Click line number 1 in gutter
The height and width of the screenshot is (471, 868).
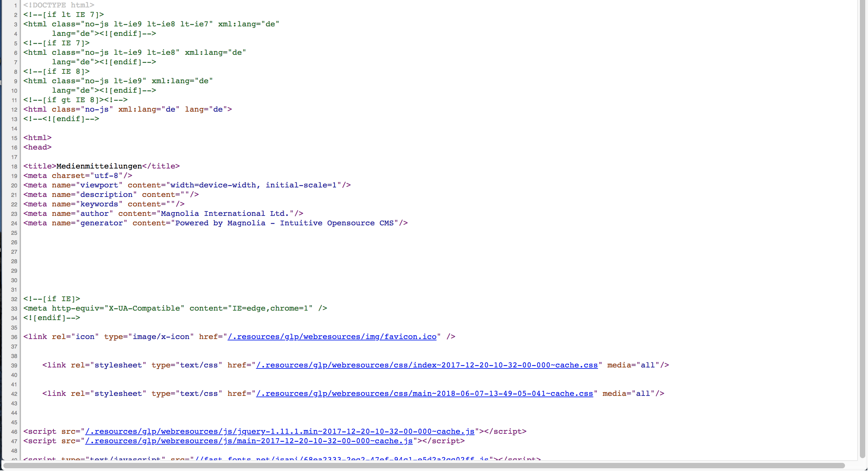click(15, 5)
